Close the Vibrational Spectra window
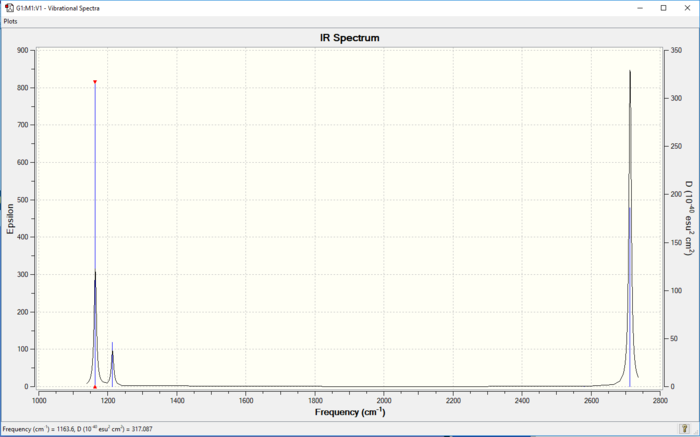This screenshot has height=437, width=700. coord(688,8)
